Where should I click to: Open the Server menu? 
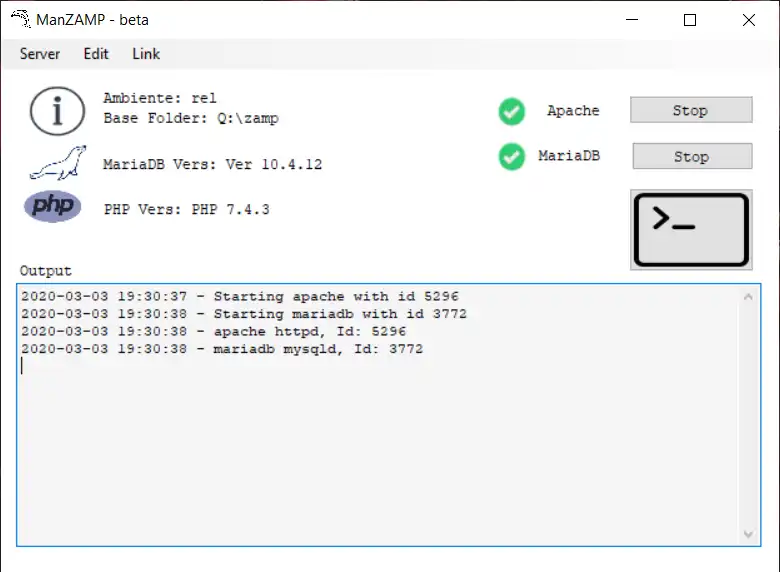point(40,54)
